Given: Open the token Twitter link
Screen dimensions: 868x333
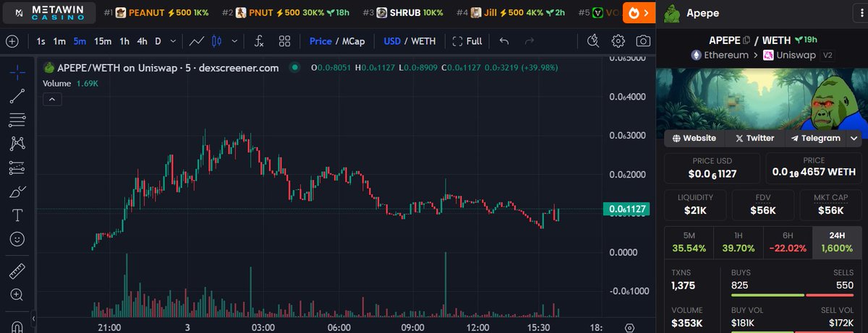Looking at the screenshot, I should (x=754, y=138).
